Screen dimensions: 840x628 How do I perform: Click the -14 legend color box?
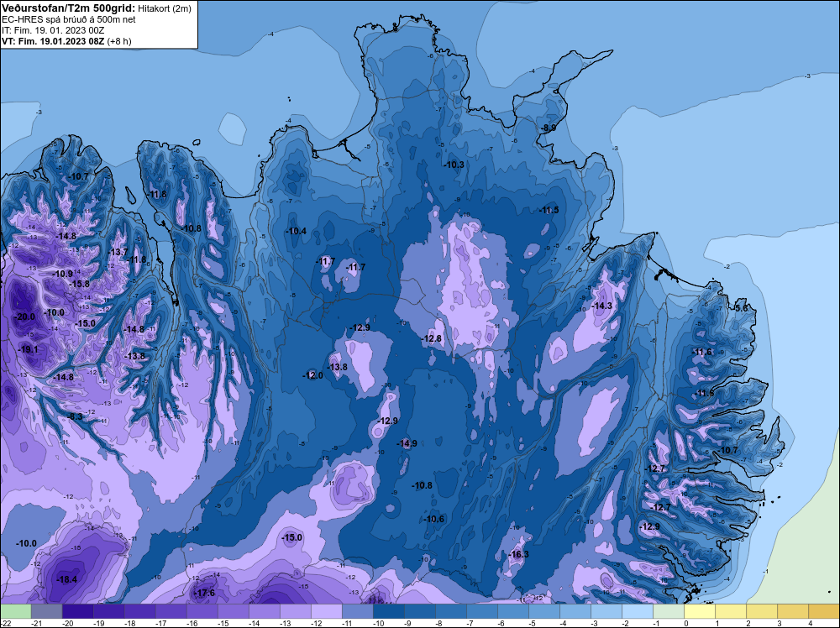point(264,611)
